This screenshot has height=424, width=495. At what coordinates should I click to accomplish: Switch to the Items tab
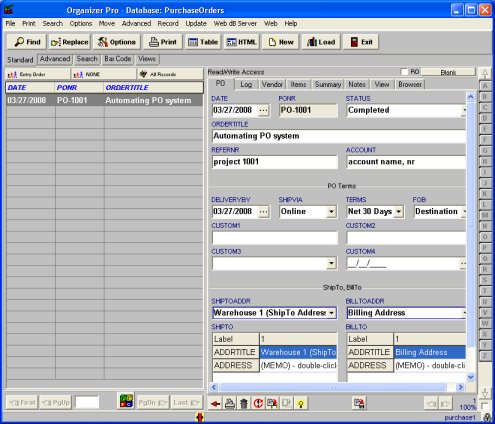pyautogui.click(x=298, y=84)
